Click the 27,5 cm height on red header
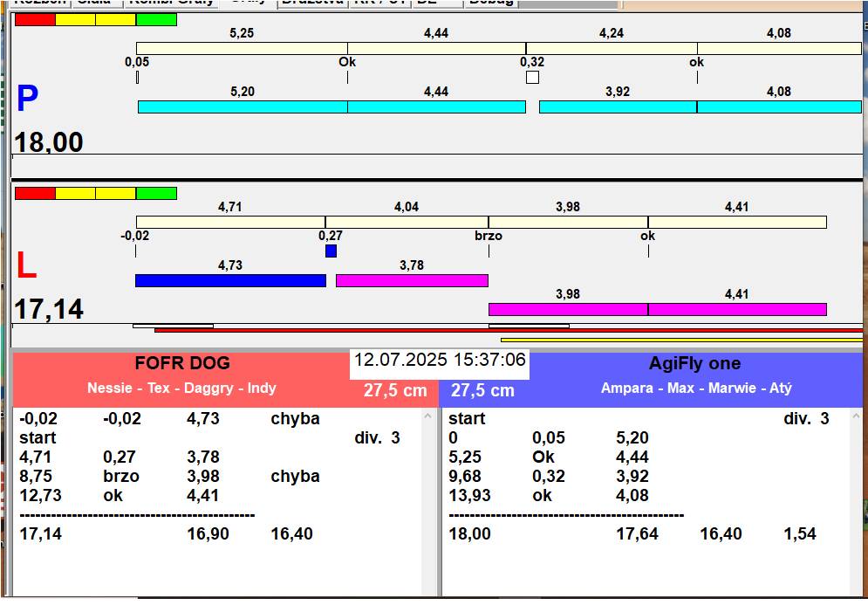The height and width of the screenshot is (612, 868). click(395, 390)
